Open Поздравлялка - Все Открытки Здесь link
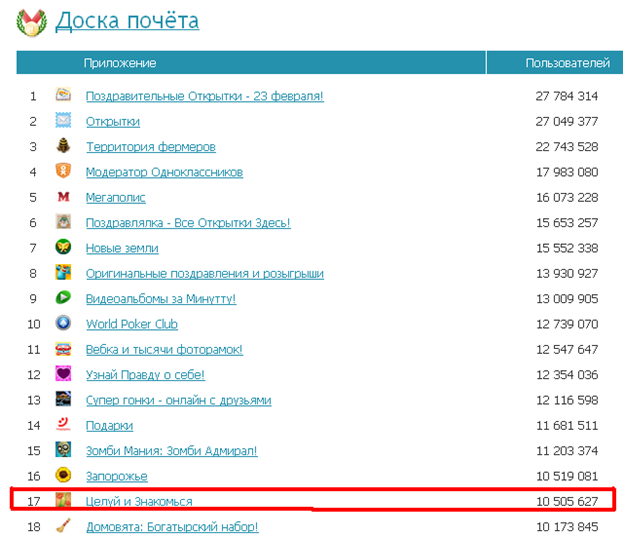623x537 pixels. tap(188, 223)
